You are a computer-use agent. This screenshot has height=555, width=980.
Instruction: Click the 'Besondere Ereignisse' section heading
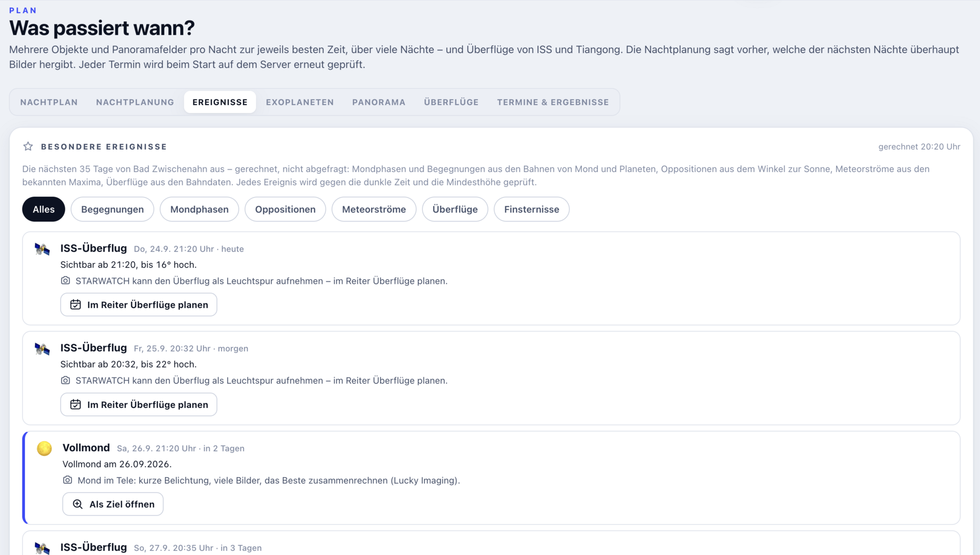click(x=104, y=147)
